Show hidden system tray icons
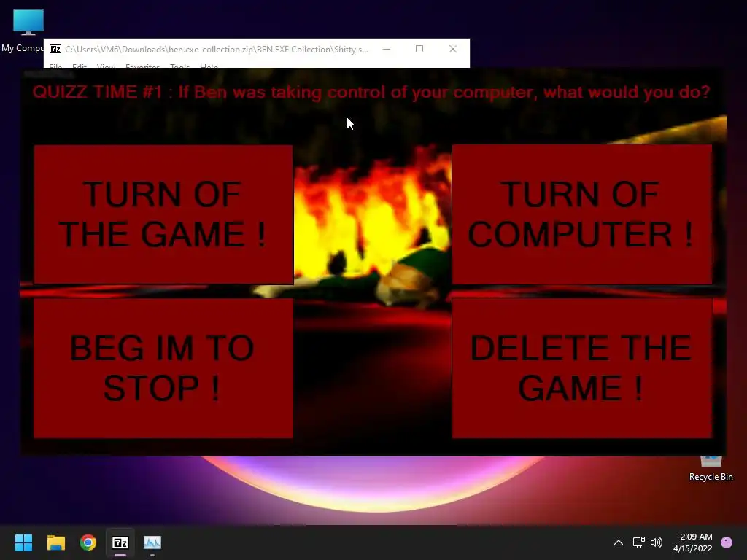Viewport: 747px width, 560px height. click(619, 542)
